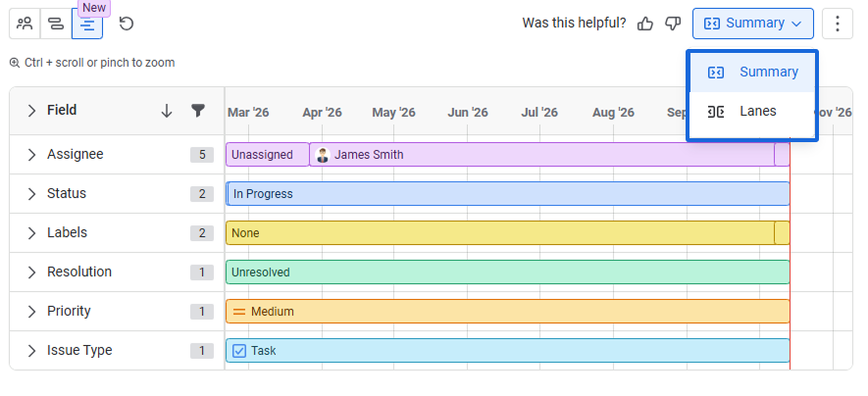Click the Lanes icon in dropdown menu
The width and height of the screenshot is (868, 396).
pyautogui.click(x=716, y=112)
